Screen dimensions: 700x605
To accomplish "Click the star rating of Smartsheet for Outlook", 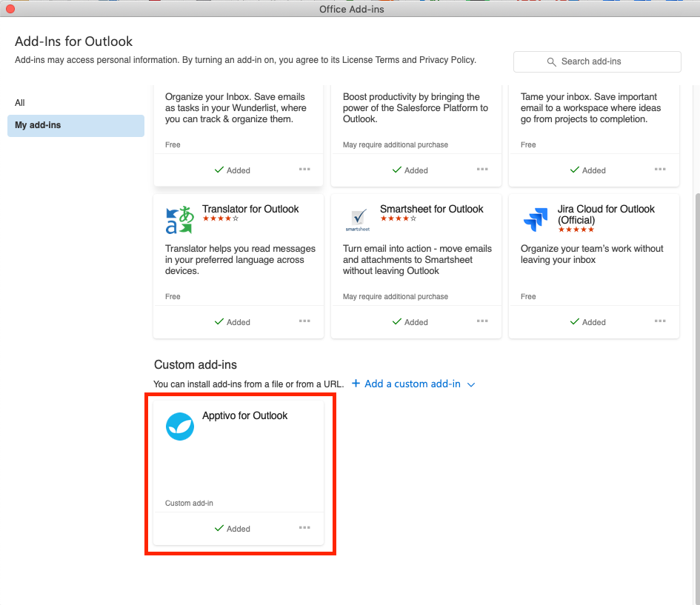I will pyautogui.click(x=399, y=218).
